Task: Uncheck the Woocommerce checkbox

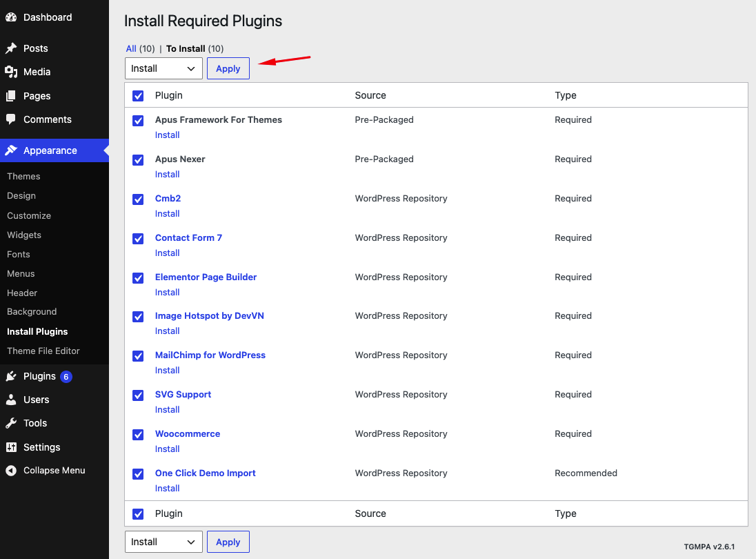Action: 138,435
